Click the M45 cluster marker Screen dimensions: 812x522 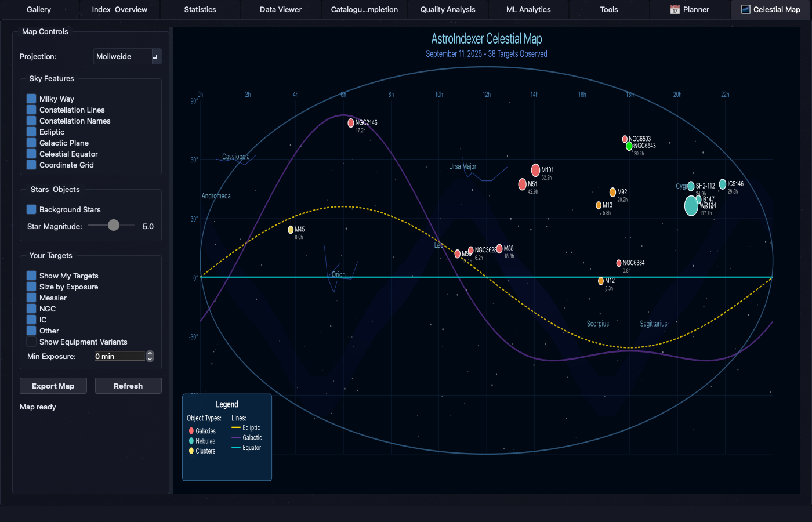point(291,230)
